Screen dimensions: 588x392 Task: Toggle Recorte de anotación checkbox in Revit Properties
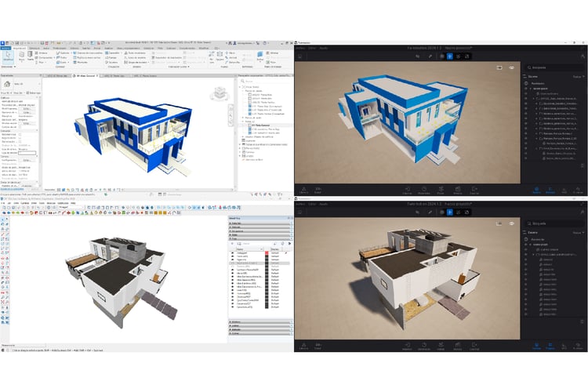pos(20,142)
